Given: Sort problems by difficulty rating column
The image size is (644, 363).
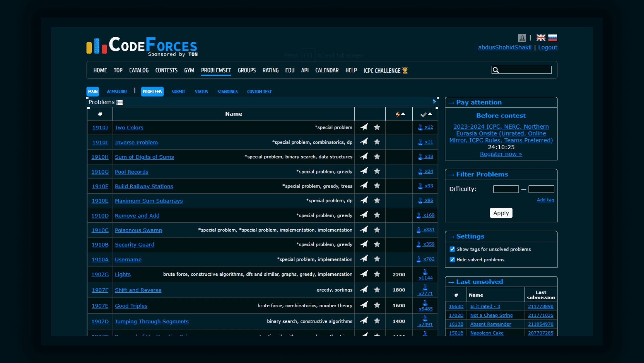Looking at the screenshot, I should (400, 114).
